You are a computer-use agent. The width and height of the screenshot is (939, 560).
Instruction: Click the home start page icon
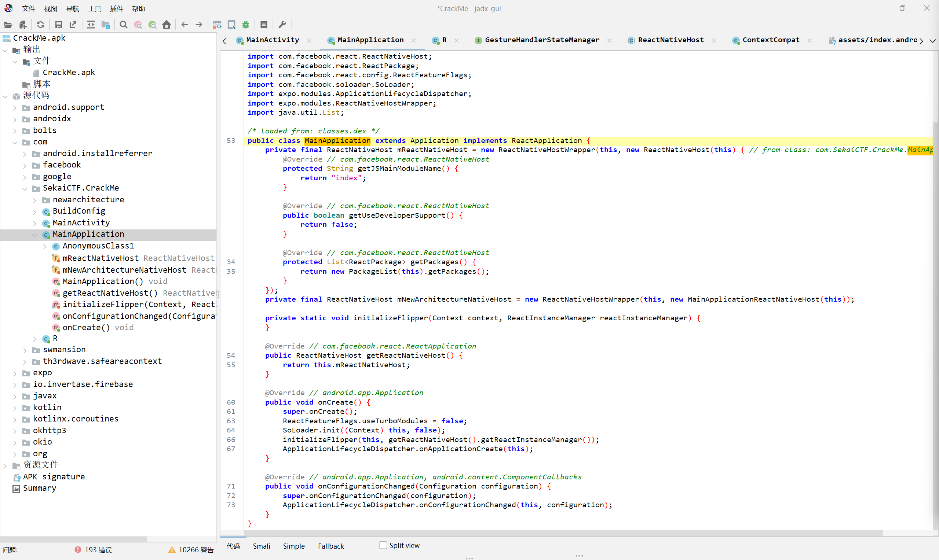coord(167,25)
